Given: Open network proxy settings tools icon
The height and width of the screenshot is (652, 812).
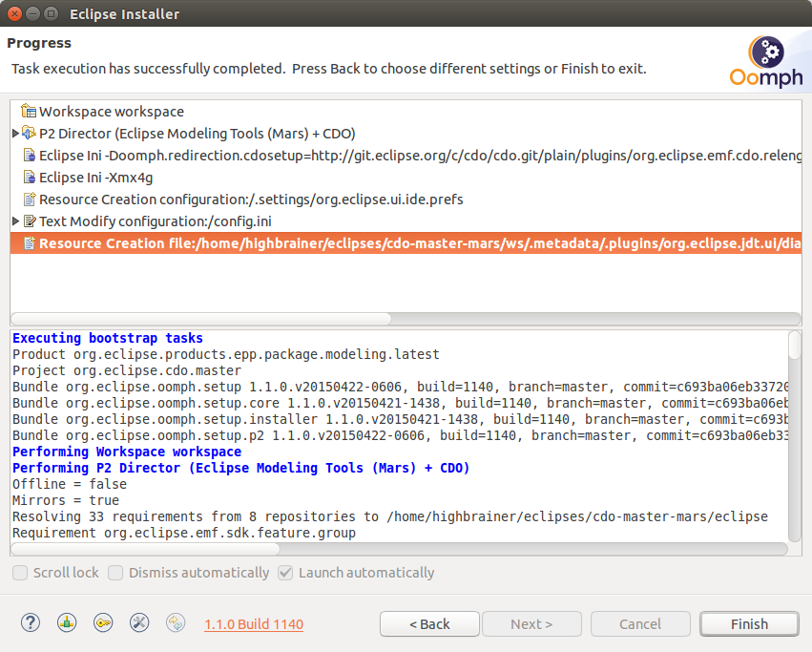Looking at the screenshot, I should (x=139, y=622).
